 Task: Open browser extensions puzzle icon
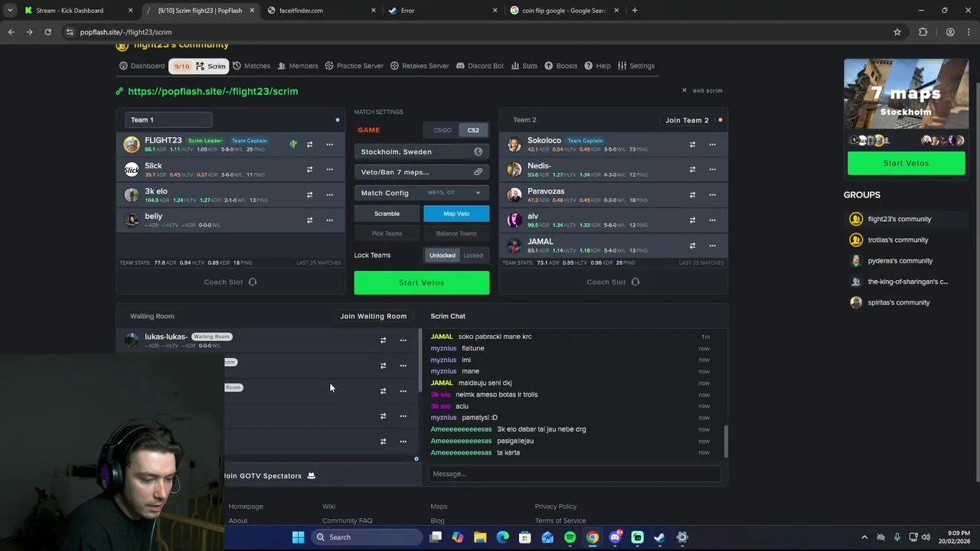pos(923,32)
